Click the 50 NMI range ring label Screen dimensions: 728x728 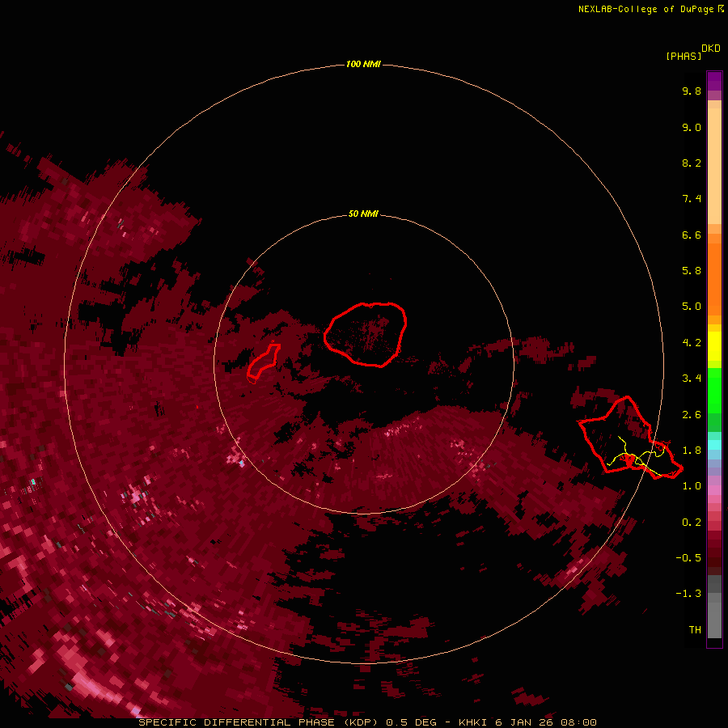click(x=363, y=214)
